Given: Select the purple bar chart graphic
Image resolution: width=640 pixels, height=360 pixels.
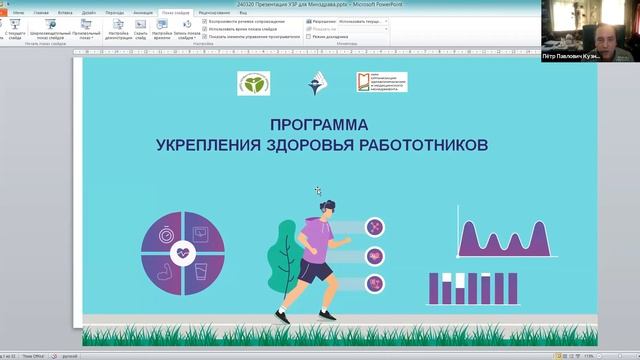Looking at the screenshot, I should [473, 289].
